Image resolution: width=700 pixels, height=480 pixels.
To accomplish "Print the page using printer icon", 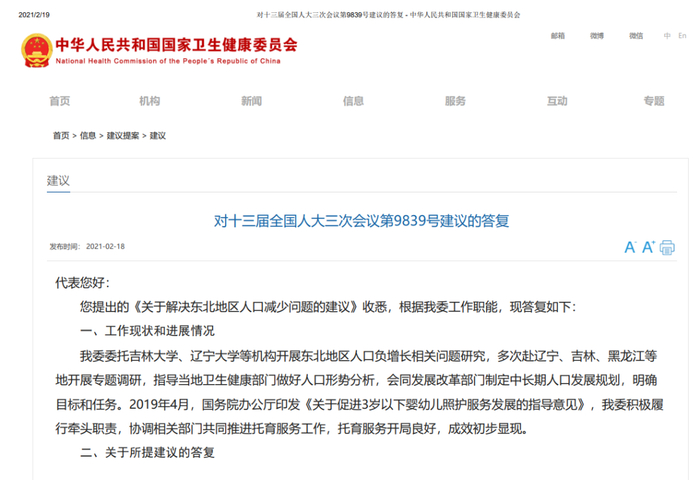I will (x=667, y=247).
